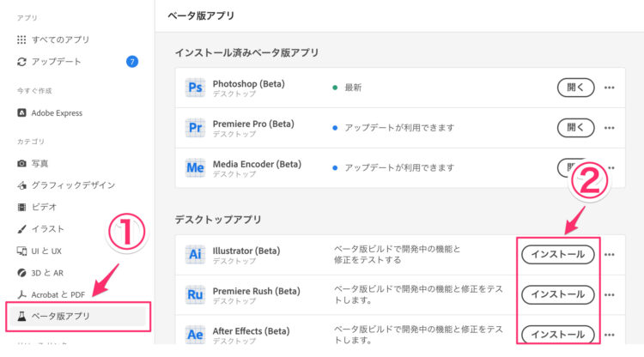The width and height of the screenshot is (644, 357).
Task: Open more options for Illustrator (Beta)
Action: [x=610, y=254]
